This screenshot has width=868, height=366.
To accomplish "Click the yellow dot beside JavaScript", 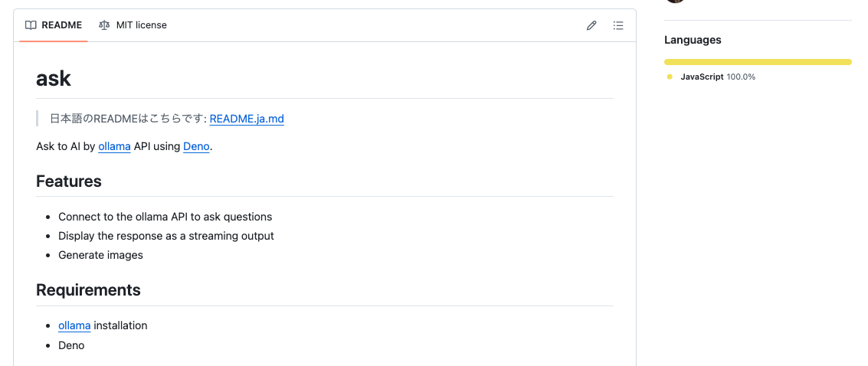I will pyautogui.click(x=670, y=77).
